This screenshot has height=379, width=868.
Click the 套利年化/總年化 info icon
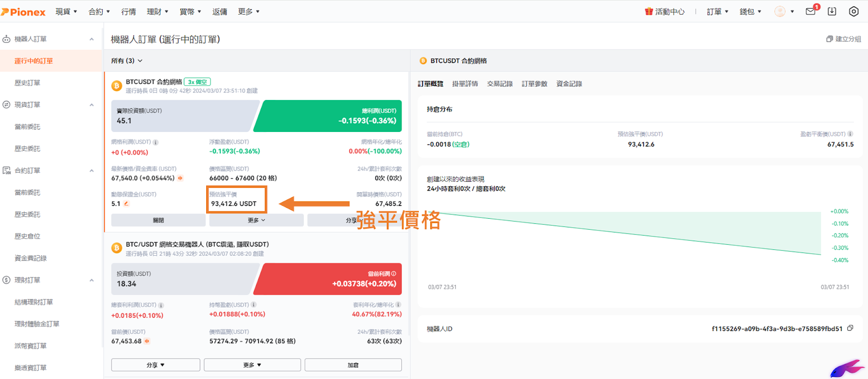point(399,305)
